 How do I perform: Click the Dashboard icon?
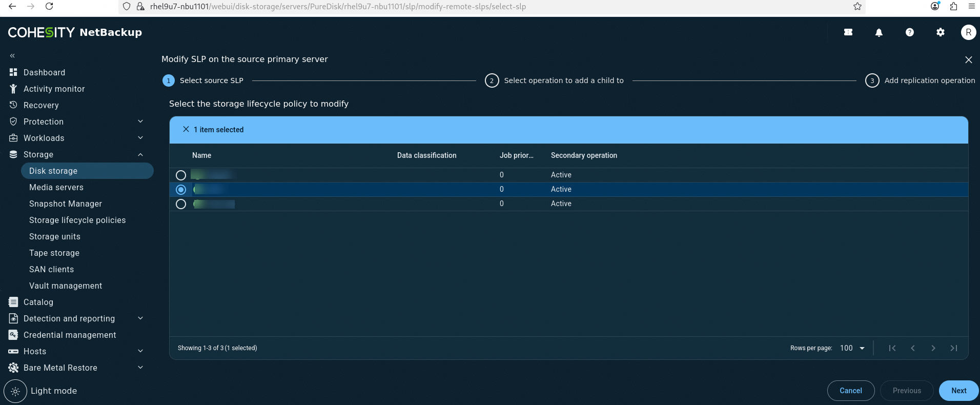(x=13, y=72)
